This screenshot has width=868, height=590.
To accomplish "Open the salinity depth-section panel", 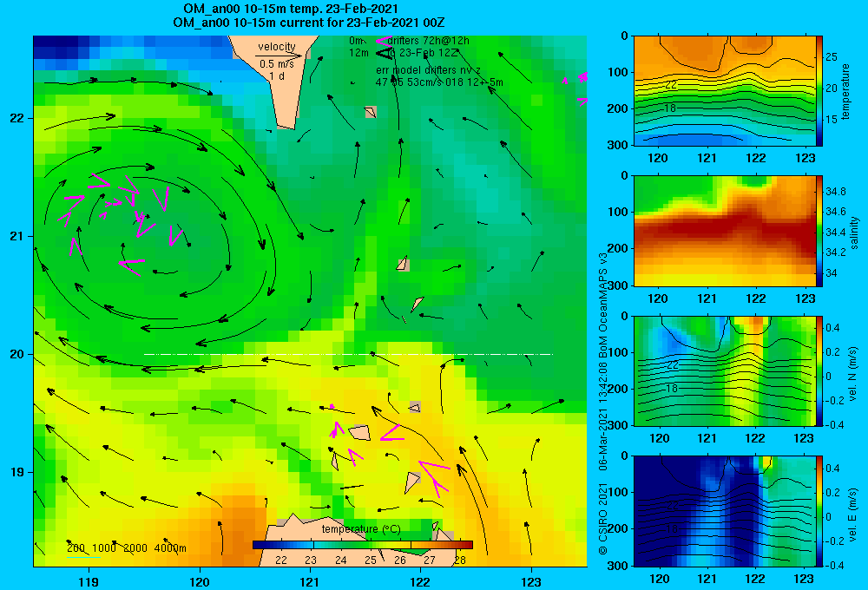I will 725,231.
